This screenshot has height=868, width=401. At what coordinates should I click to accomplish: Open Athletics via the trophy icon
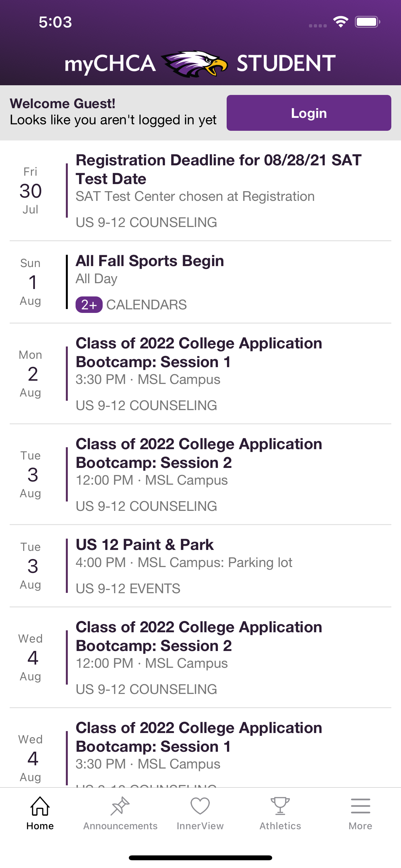tap(280, 806)
